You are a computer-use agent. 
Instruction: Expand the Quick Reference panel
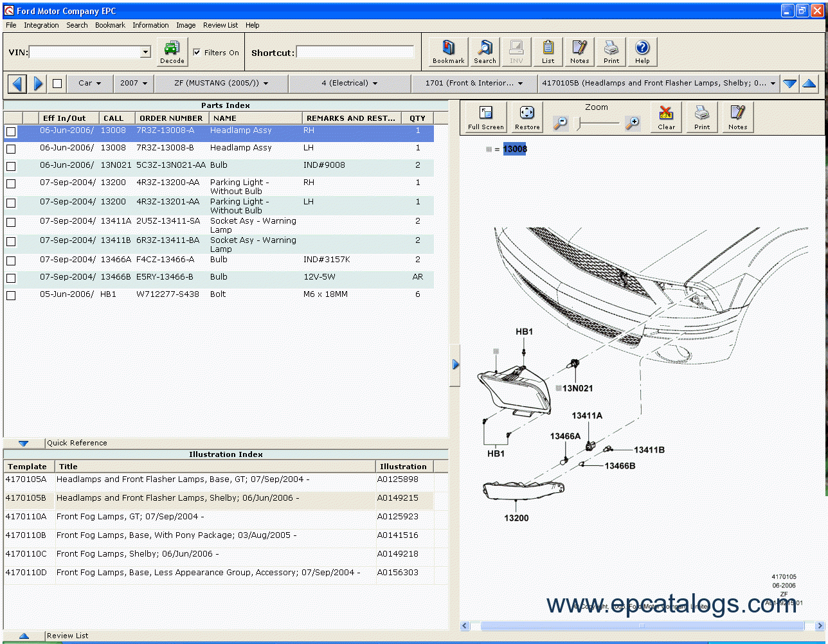pos(24,443)
